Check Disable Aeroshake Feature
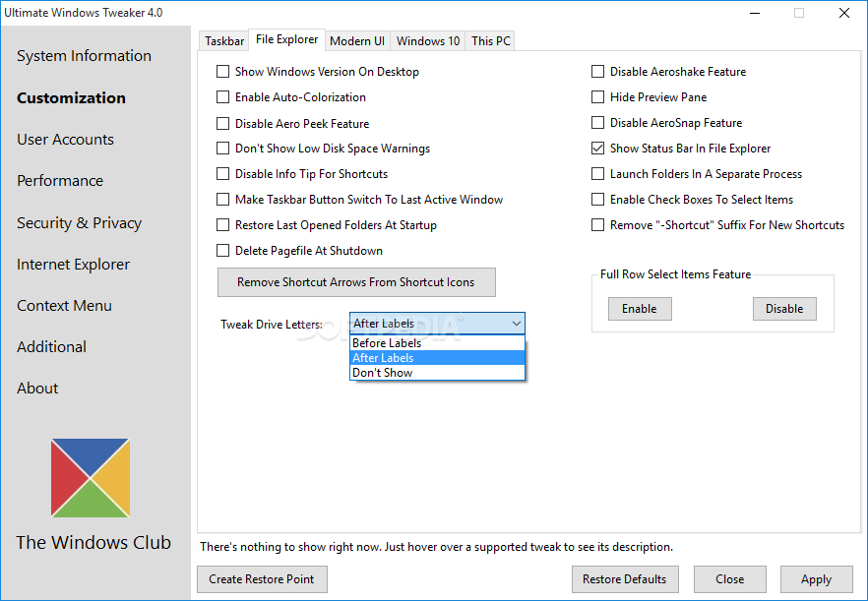Viewport: 868px width, 601px height. click(598, 72)
